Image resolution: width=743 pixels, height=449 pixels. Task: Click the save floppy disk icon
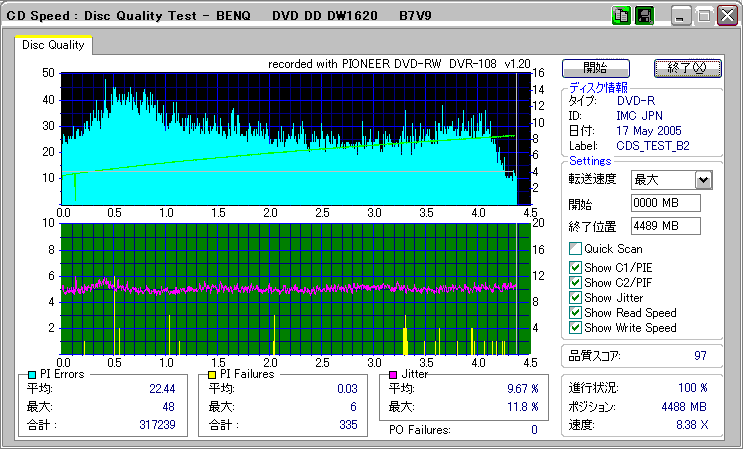(x=644, y=16)
